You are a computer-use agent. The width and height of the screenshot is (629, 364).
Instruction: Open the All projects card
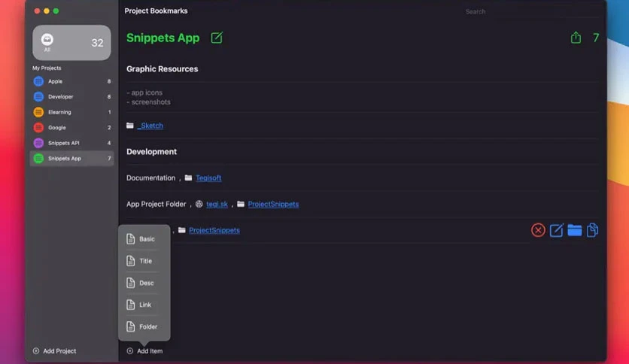[x=71, y=43]
